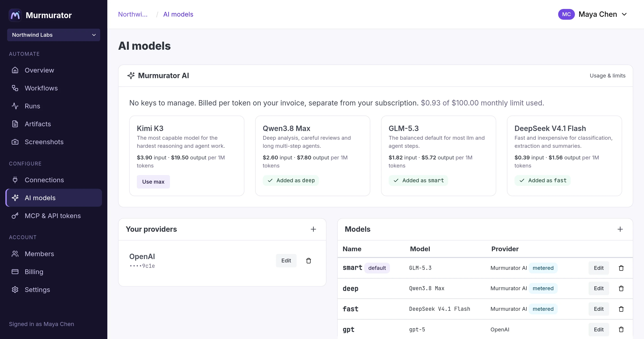This screenshot has height=339, width=644.
Task: Click the Added as fast badge
Action: [542, 180]
